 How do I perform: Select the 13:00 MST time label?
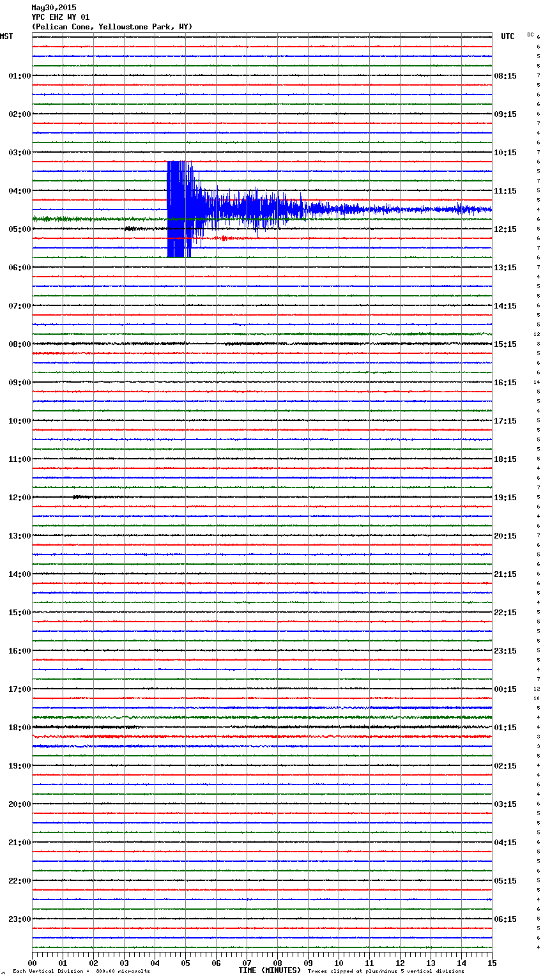[20, 536]
